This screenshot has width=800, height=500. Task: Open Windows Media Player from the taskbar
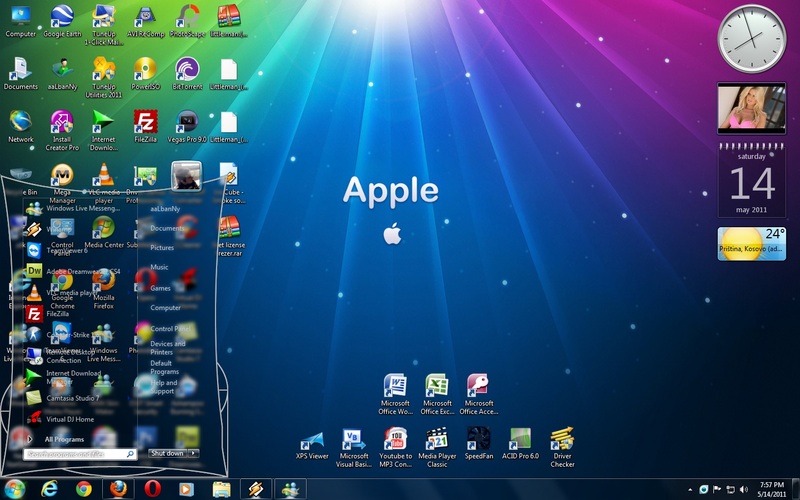coord(187,489)
